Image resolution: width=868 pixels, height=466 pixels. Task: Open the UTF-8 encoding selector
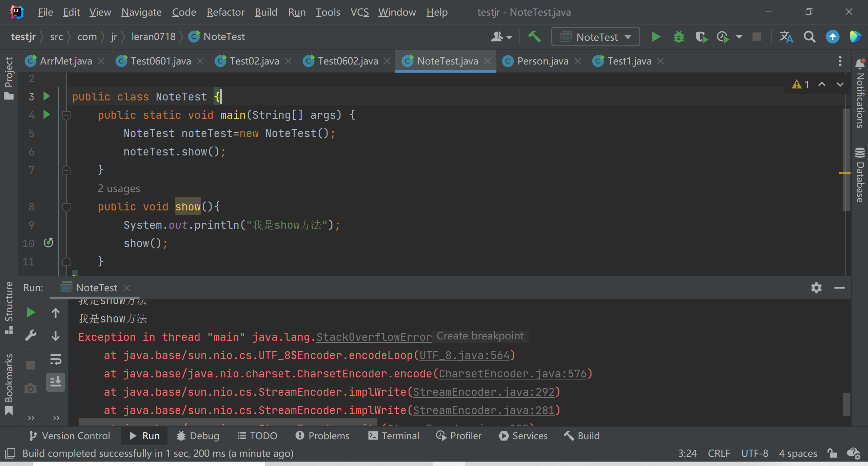[x=754, y=453]
